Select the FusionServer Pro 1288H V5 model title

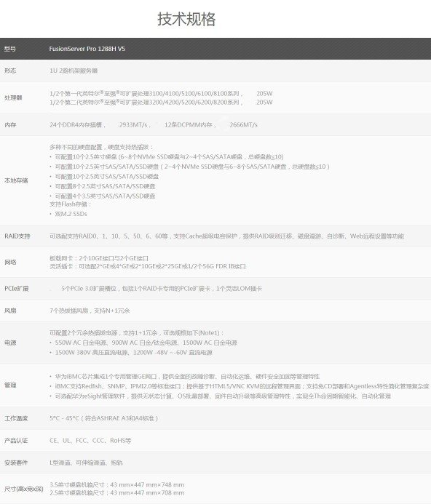pyautogui.click(x=87, y=49)
